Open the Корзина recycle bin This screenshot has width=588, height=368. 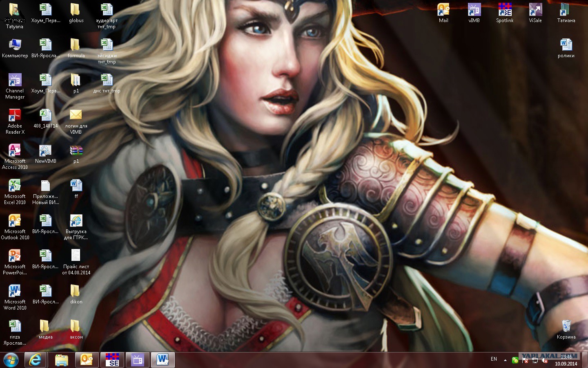[x=566, y=330]
